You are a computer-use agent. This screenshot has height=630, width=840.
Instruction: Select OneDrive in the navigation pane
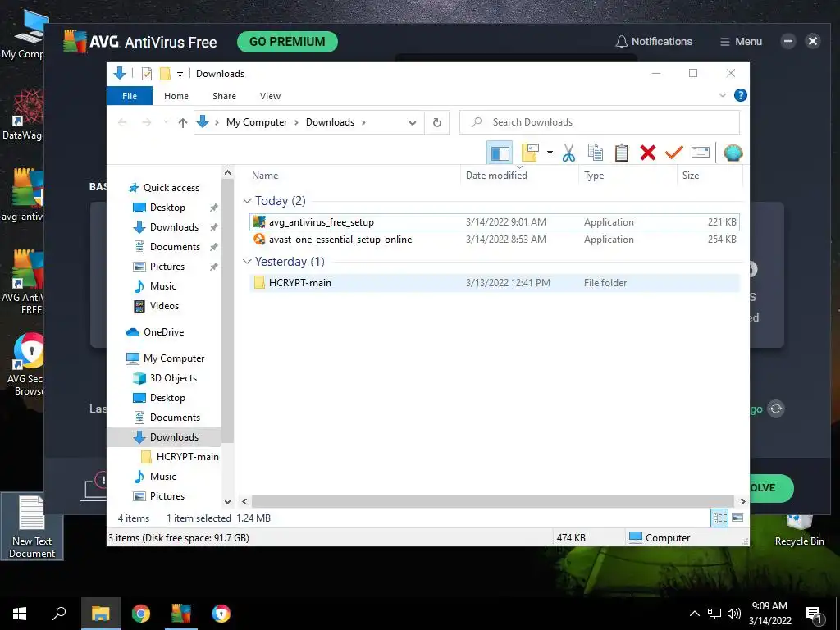(x=163, y=332)
